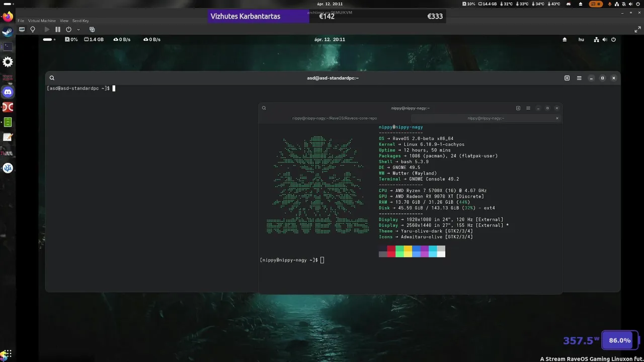
Task: Open search in asd@asd-standardpc terminal
Action: 52,78
